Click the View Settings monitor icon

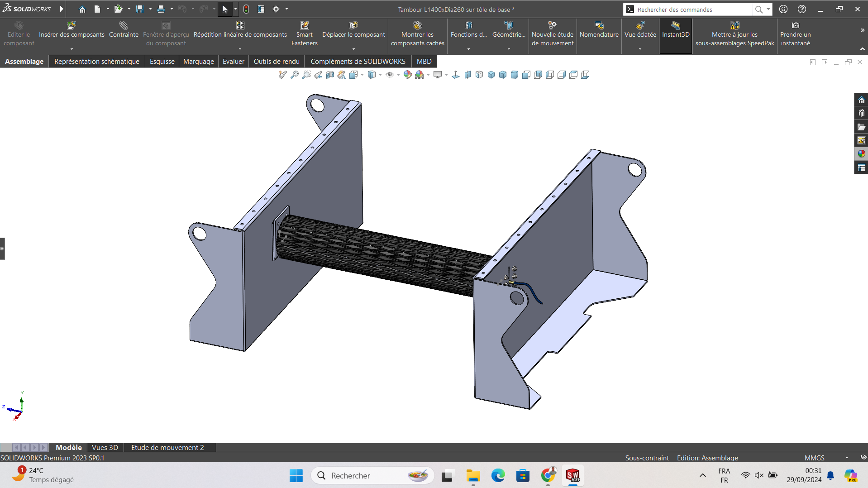point(438,75)
